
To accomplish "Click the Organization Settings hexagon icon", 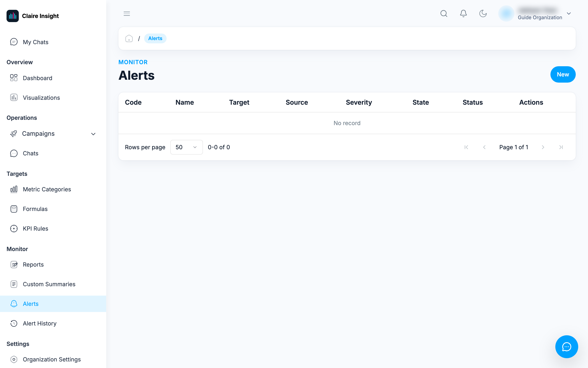I will (14, 359).
